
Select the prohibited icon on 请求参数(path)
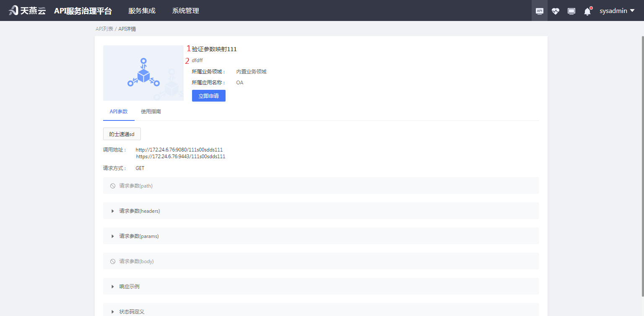(112, 185)
